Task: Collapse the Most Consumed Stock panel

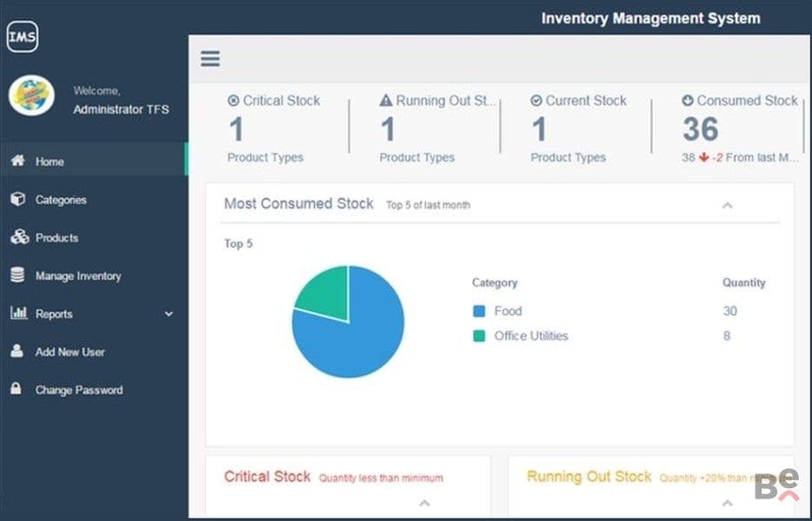Action: click(728, 206)
